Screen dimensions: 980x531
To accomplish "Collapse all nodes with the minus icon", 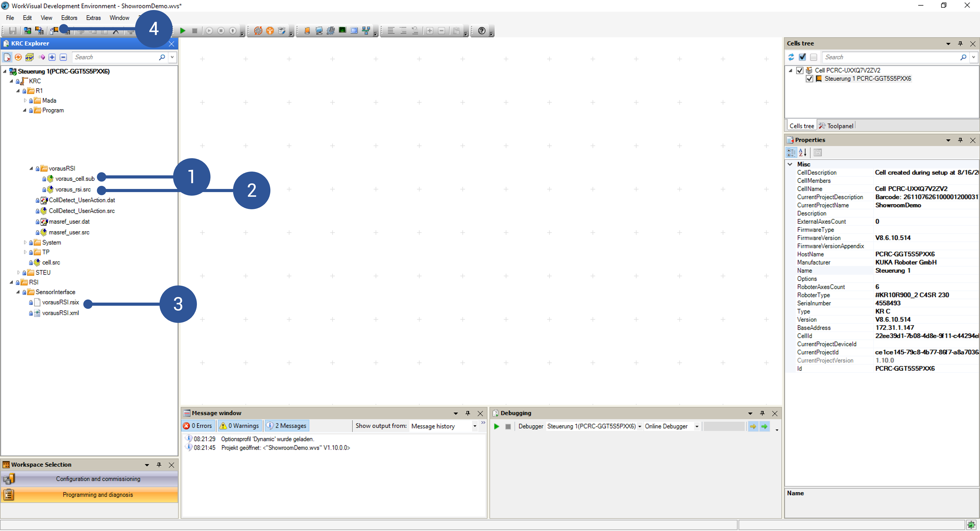I will coord(63,57).
